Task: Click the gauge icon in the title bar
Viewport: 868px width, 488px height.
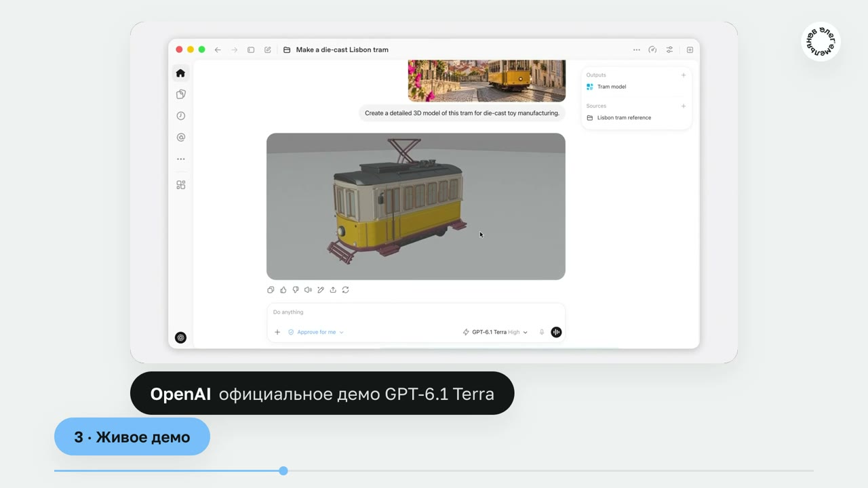Action: point(652,49)
